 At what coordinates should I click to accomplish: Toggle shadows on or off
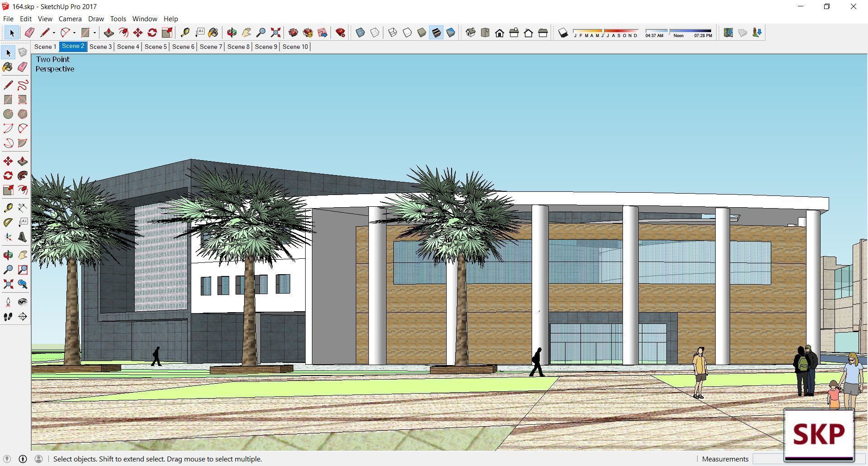coord(563,33)
